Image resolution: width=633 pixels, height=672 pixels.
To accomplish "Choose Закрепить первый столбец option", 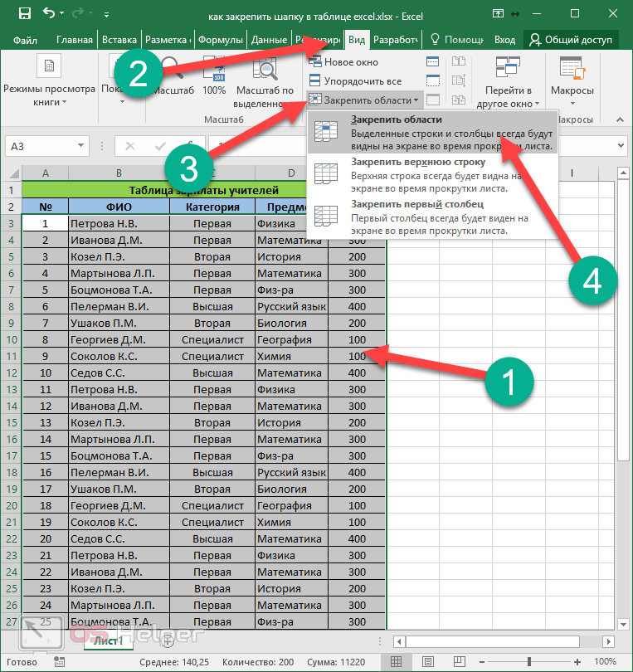I will (x=432, y=217).
